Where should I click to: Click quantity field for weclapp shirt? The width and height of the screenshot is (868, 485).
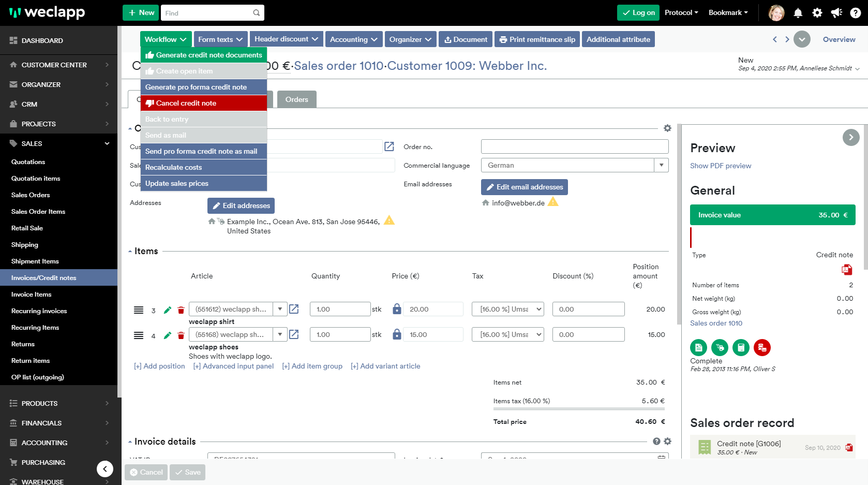pos(340,309)
